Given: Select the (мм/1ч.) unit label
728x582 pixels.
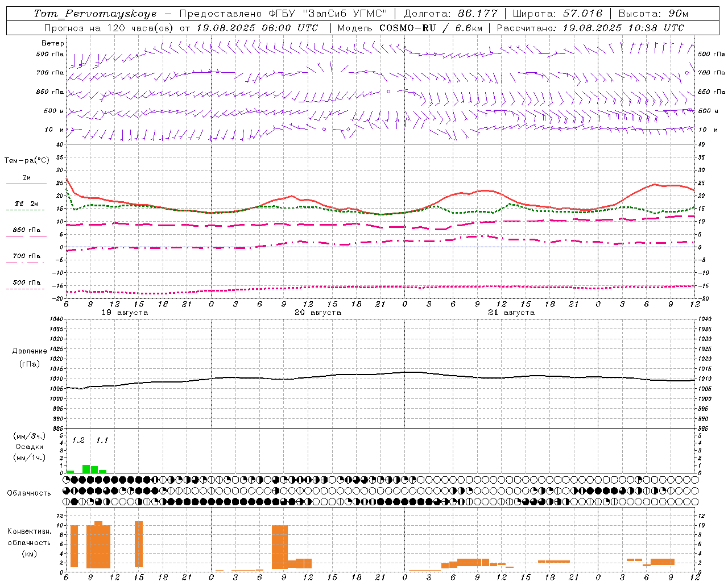Looking at the screenshot, I should click(x=30, y=458).
